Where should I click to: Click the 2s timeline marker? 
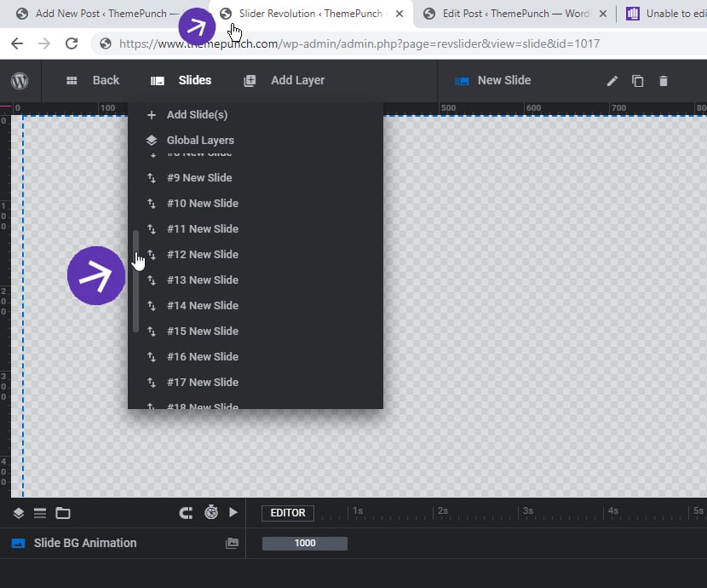click(x=442, y=511)
